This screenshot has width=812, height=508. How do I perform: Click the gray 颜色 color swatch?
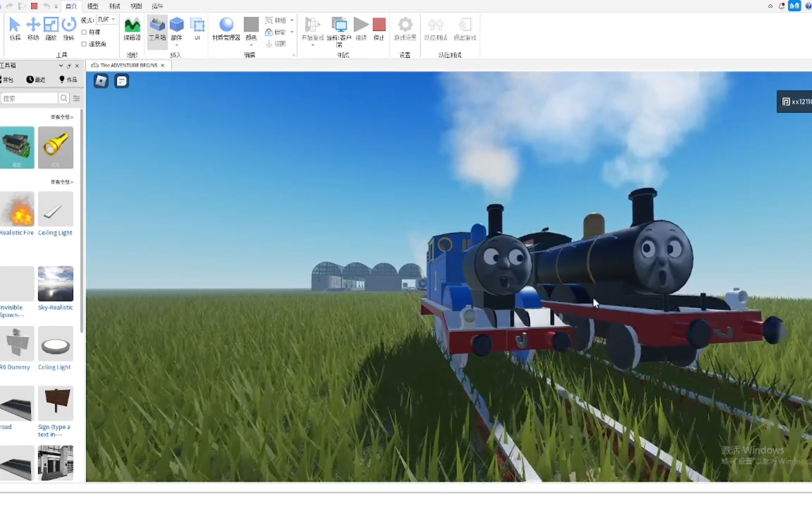click(251, 24)
